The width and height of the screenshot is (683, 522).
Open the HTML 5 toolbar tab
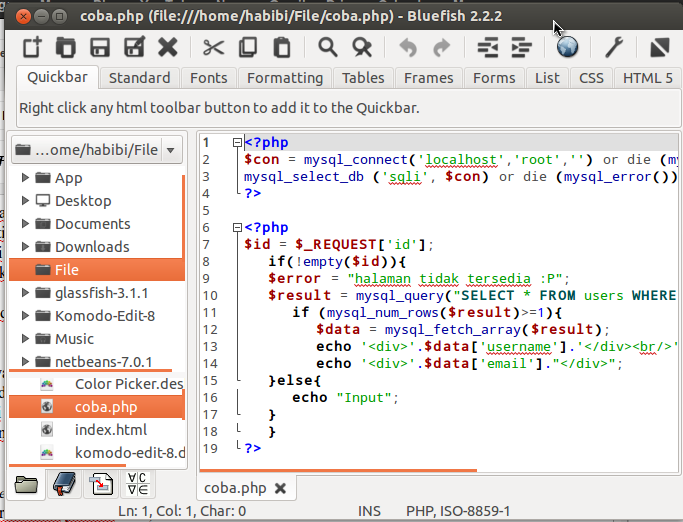click(x=647, y=78)
